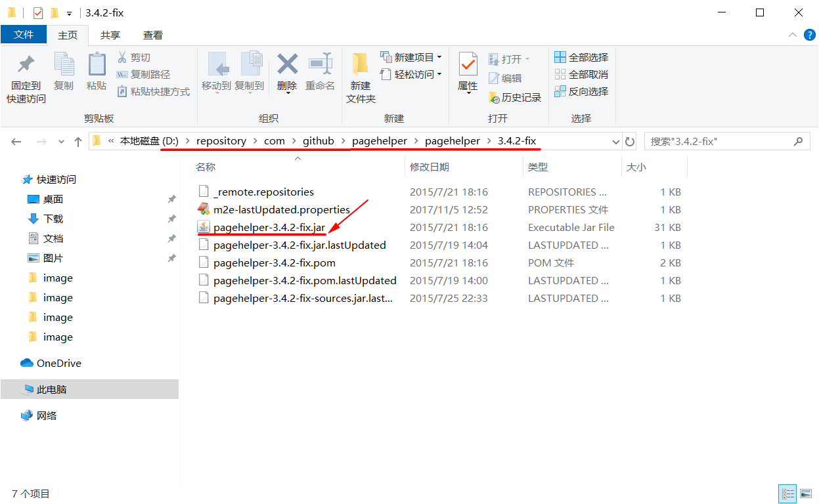This screenshot has width=819, height=504.
Task: Open recent locations dropdown arrow
Action: [62, 141]
